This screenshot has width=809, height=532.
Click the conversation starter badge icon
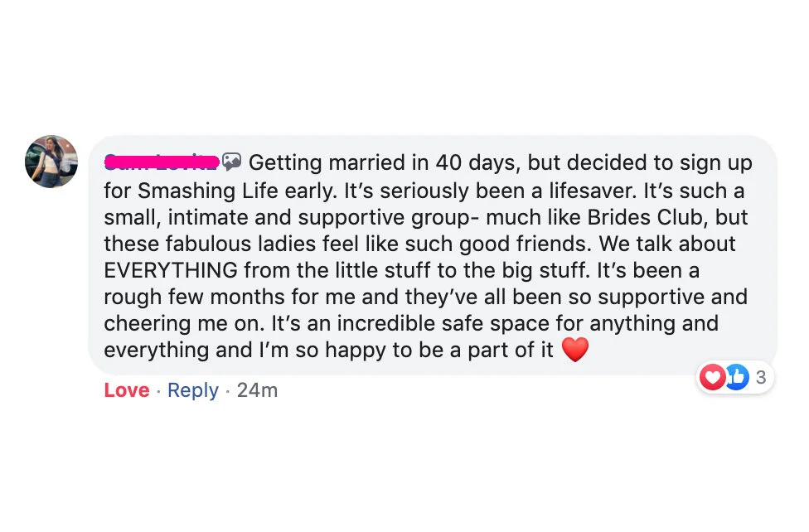coord(231,162)
